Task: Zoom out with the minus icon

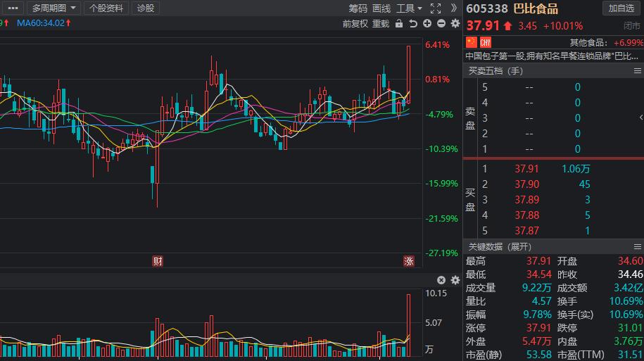Action: (441, 23)
